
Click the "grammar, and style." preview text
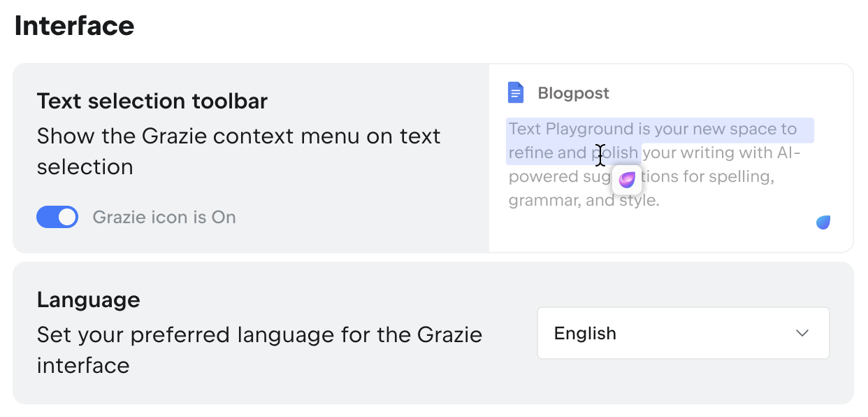click(584, 201)
